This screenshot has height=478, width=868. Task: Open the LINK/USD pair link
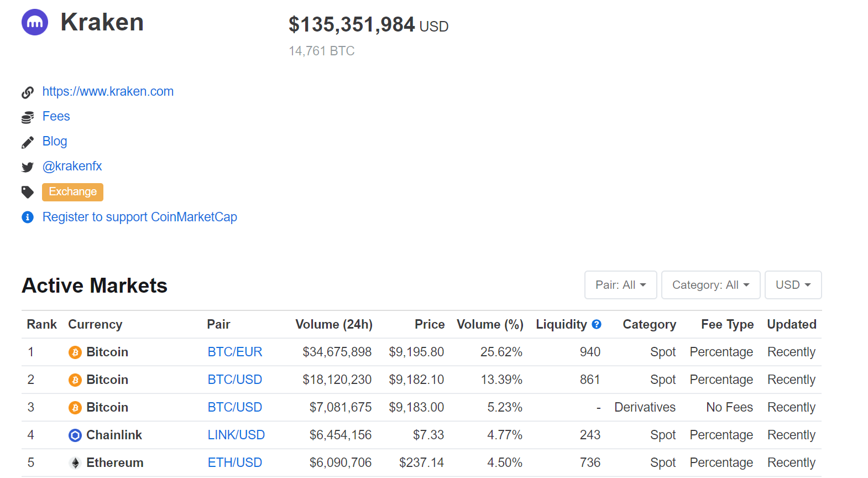pyautogui.click(x=236, y=435)
